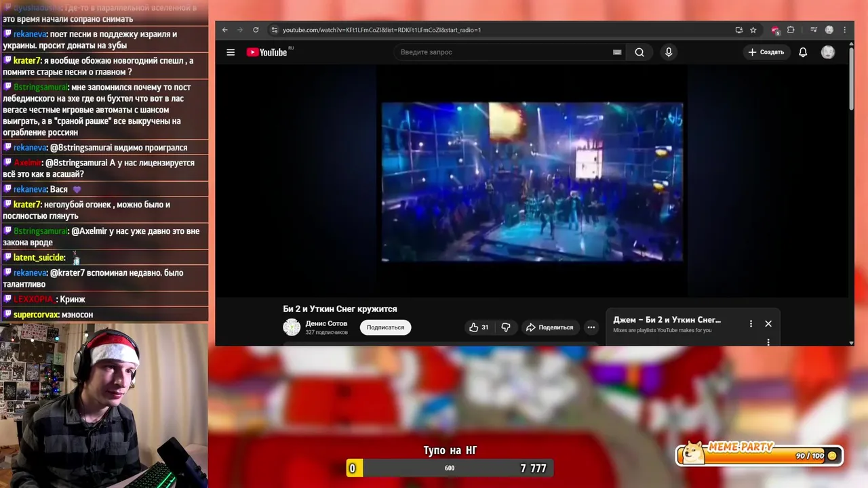Open on-screen keyboard in search box
868x488 pixels.
(x=617, y=52)
